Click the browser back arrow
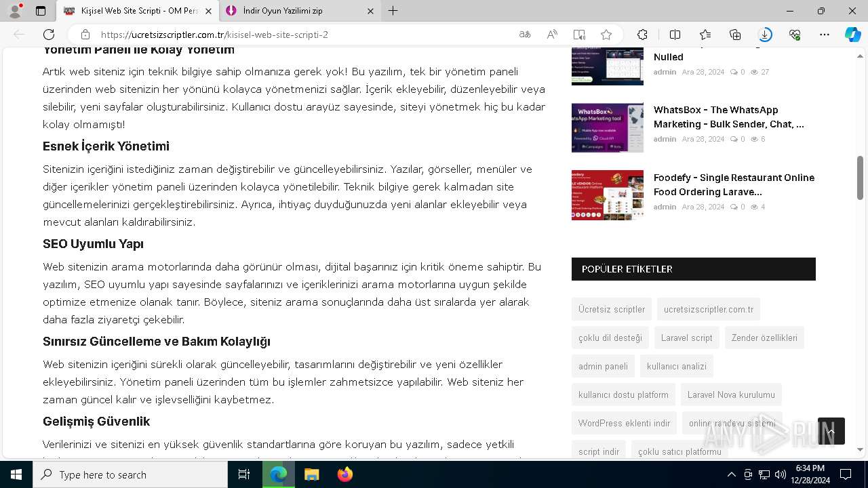The width and height of the screenshot is (868, 488). point(19,35)
